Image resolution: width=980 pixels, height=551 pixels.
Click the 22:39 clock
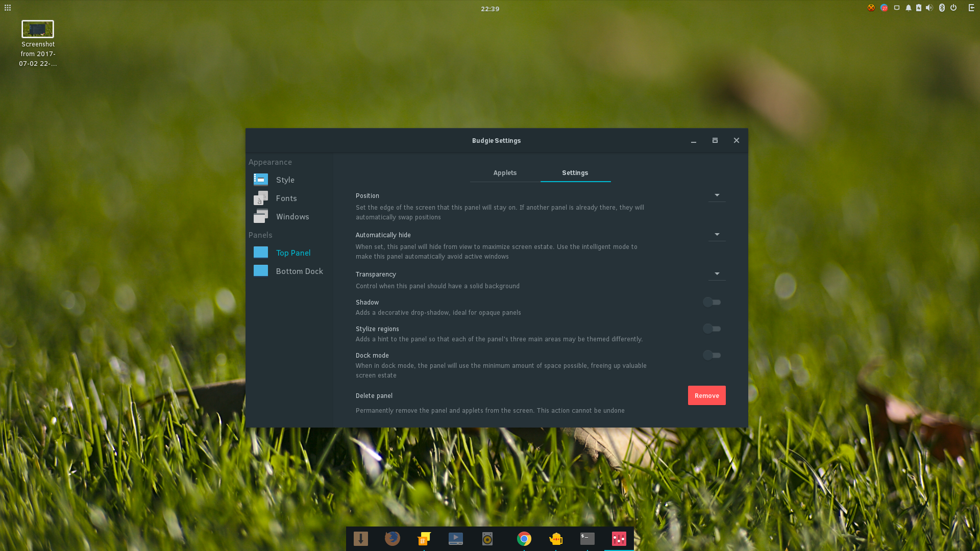[x=490, y=9]
